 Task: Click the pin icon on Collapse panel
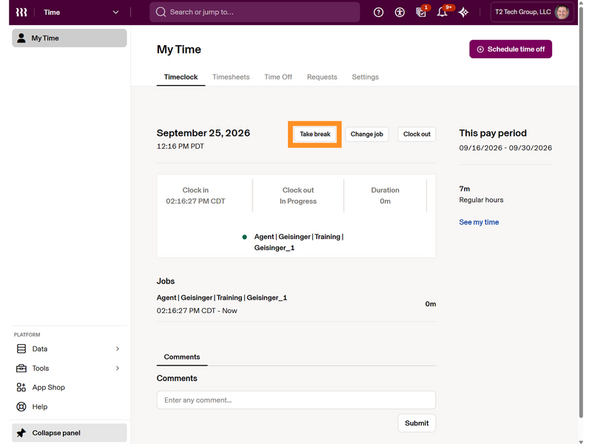tap(22, 433)
